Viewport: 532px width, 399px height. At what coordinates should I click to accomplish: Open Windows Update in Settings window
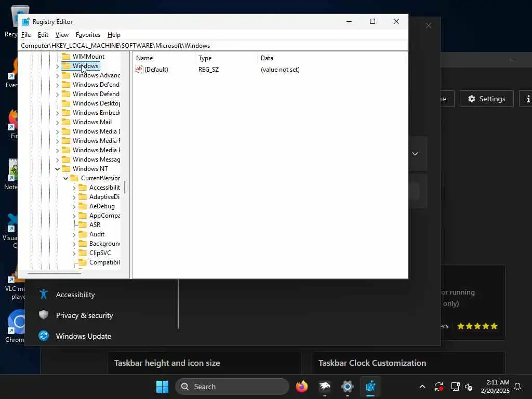click(84, 336)
